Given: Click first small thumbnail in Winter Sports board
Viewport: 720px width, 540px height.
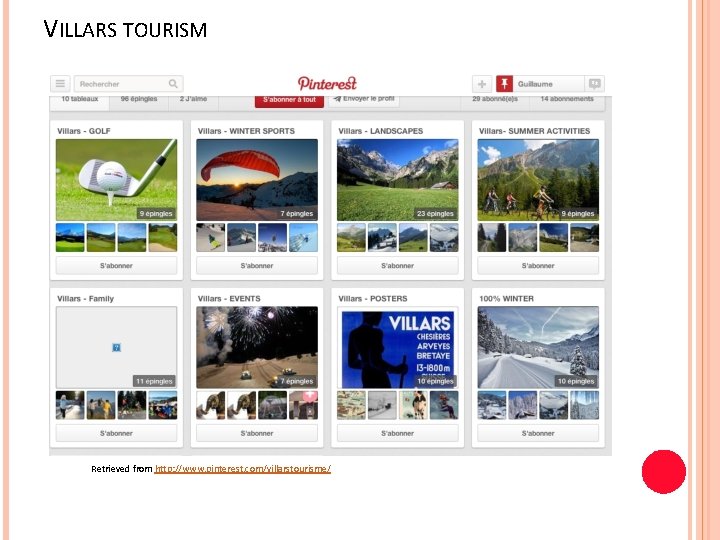Looking at the screenshot, I should pos(210,237).
